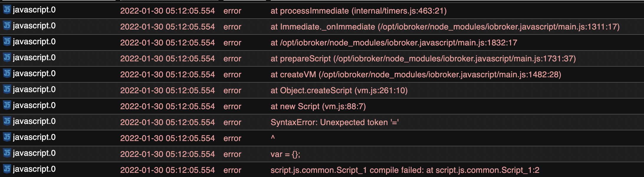Click 'javascript.0' in the createVM row

(x=34, y=73)
